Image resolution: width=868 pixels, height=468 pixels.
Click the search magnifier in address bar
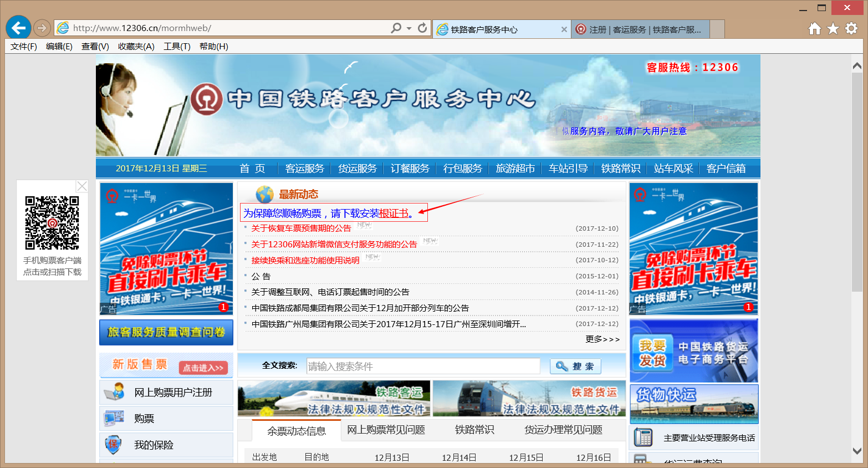[x=396, y=28]
